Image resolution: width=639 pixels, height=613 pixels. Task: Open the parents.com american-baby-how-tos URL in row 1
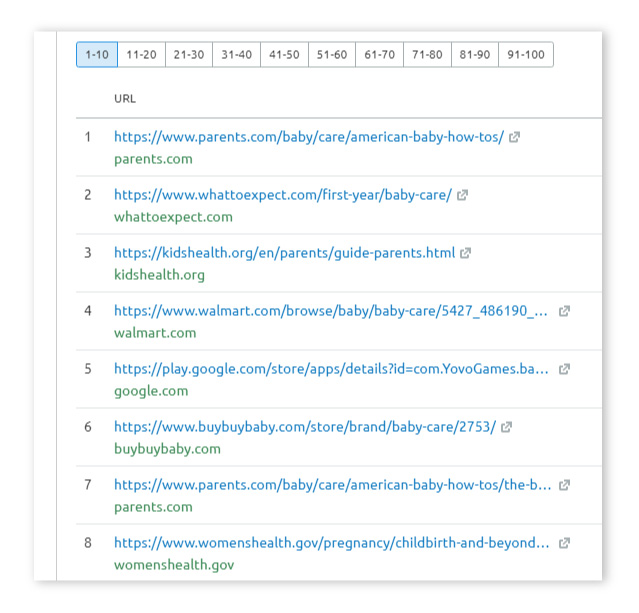(x=309, y=137)
